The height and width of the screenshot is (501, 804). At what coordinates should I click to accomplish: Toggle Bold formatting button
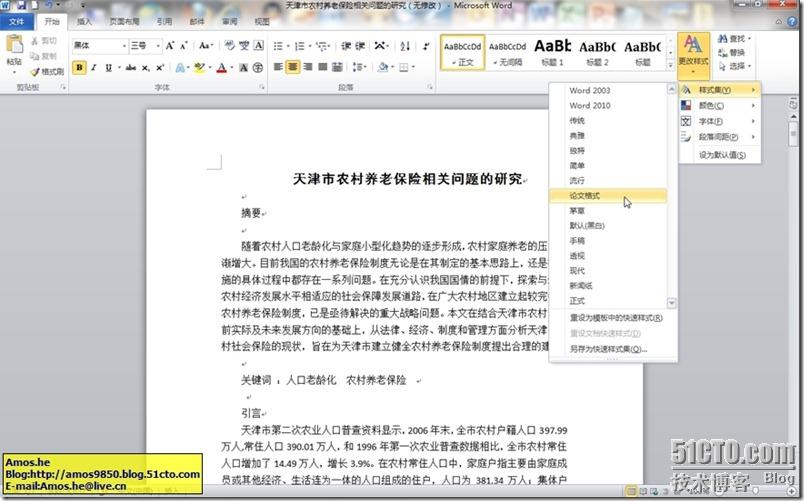[x=79, y=68]
